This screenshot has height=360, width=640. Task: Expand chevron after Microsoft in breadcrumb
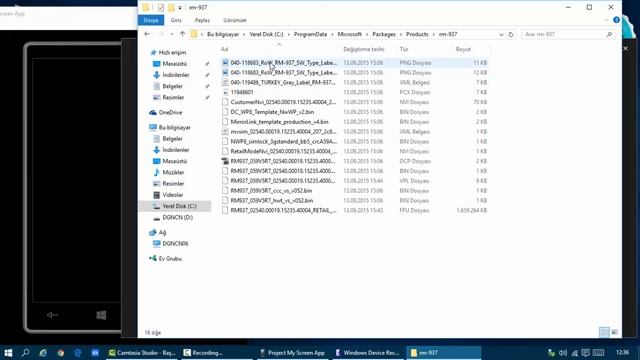tap(367, 34)
